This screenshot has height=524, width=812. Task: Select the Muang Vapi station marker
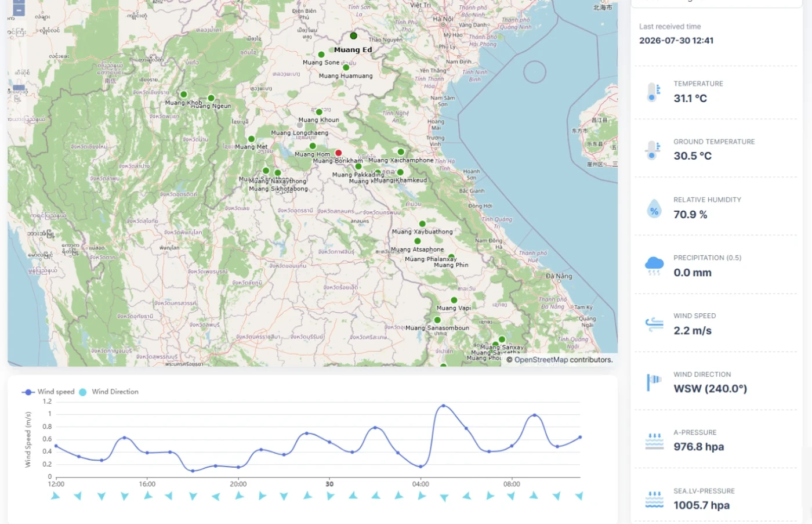point(454,301)
